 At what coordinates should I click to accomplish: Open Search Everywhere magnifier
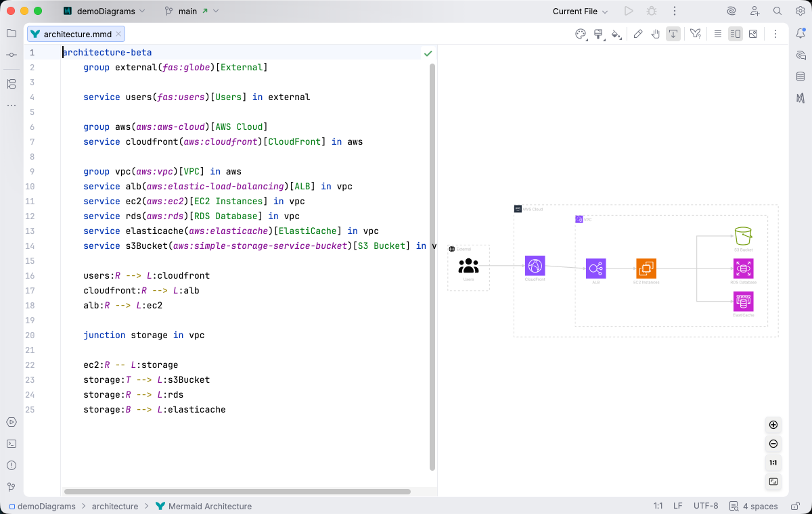[x=777, y=11]
